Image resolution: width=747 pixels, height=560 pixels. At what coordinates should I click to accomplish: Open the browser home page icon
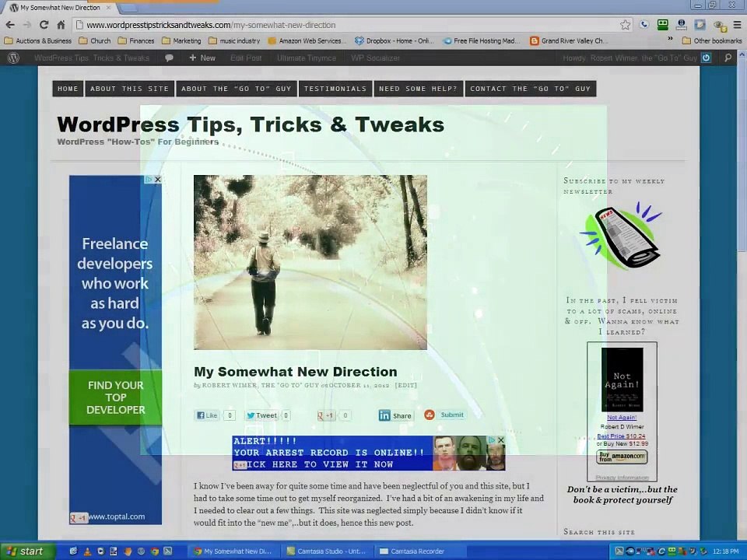tap(61, 25)
